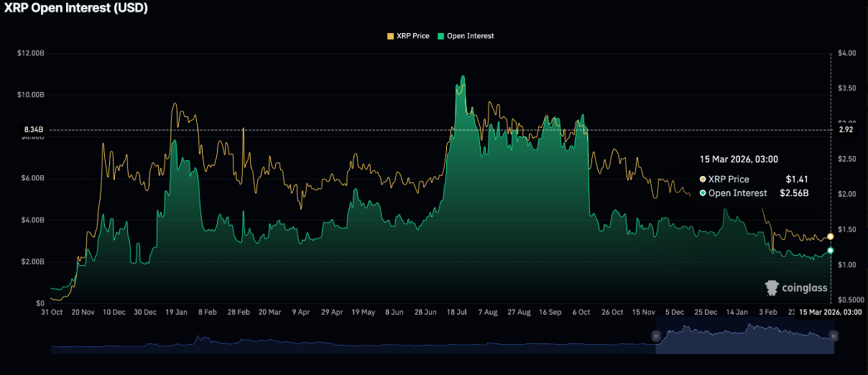Click the yellow dot in the tooltip
This screenshot has width=868, height=375.
click(703, 180)
